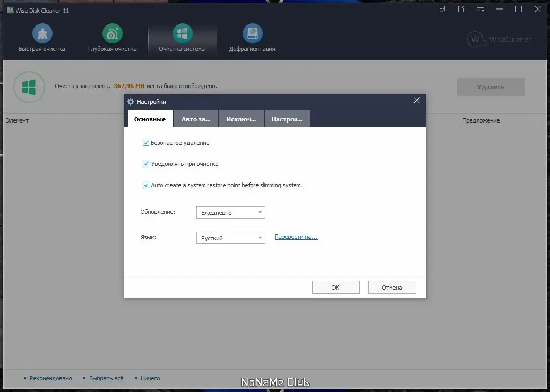550x392 pixels.
Task: Click the Ничего link at the bottom
Action: 150,378
